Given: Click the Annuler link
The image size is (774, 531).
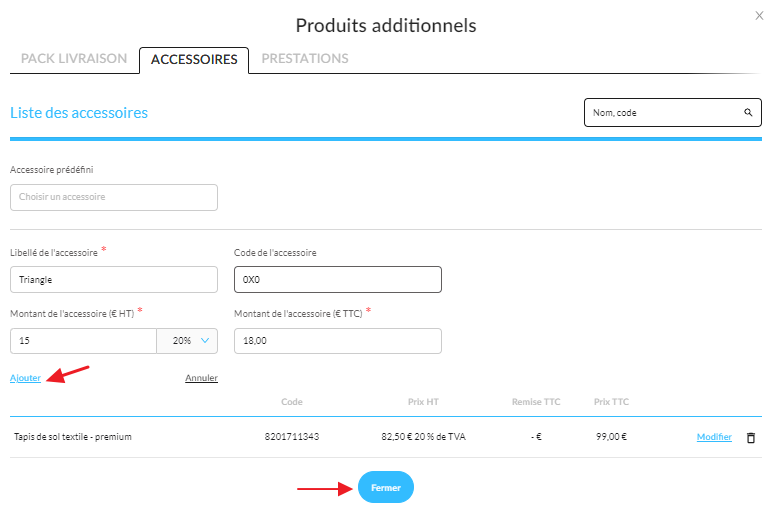Looking at the screenshot, I should coord(201,378).
